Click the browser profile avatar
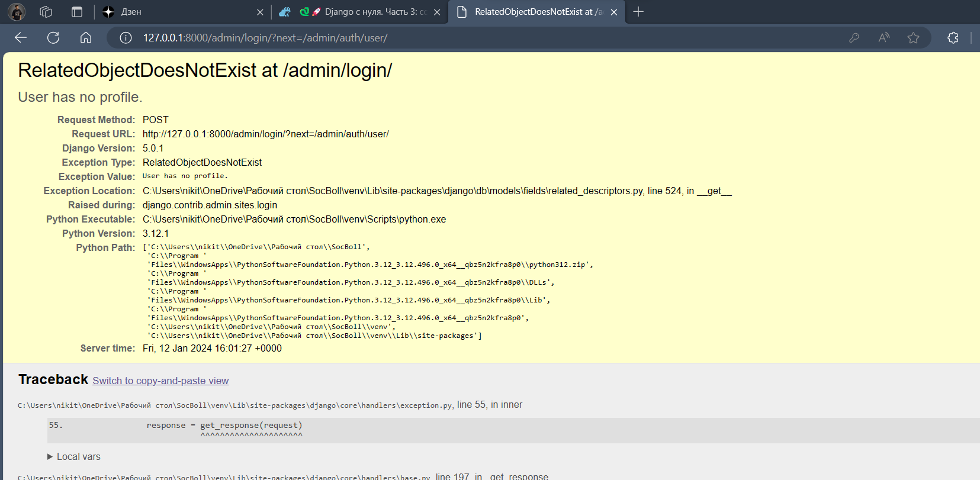The image size is (980, 480). [x=17, y=12]
